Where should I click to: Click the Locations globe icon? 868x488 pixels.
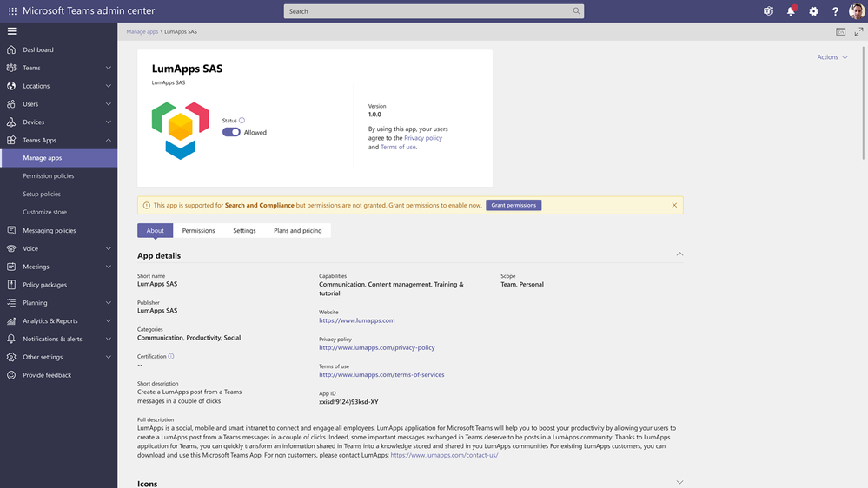11,86
